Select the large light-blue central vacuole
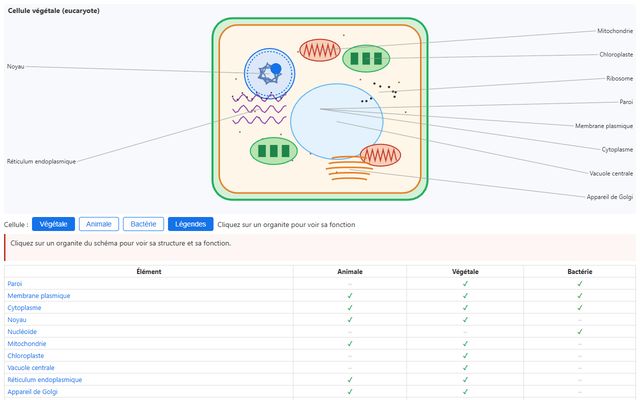Image resolution: width=640 pixels, height=400 pixels. click(336, 121)
